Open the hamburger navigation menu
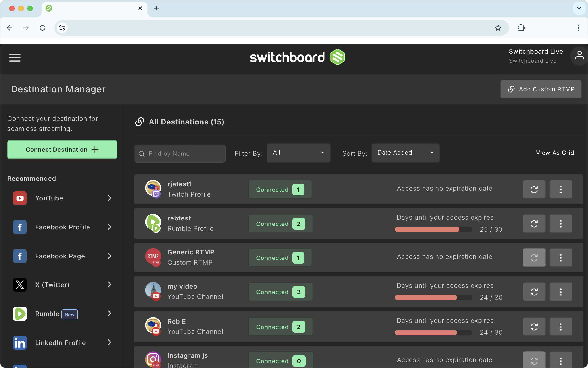 coord(15,58)
